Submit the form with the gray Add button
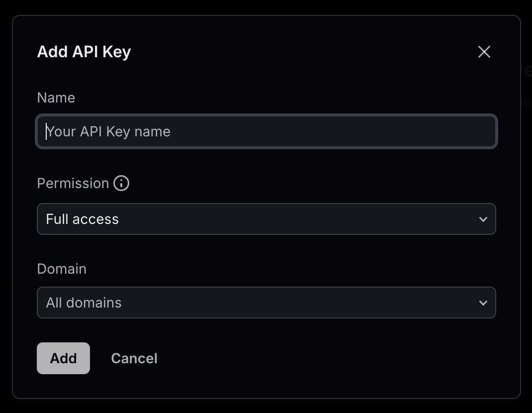The image size is (532, 413). (x=64, y=358)
